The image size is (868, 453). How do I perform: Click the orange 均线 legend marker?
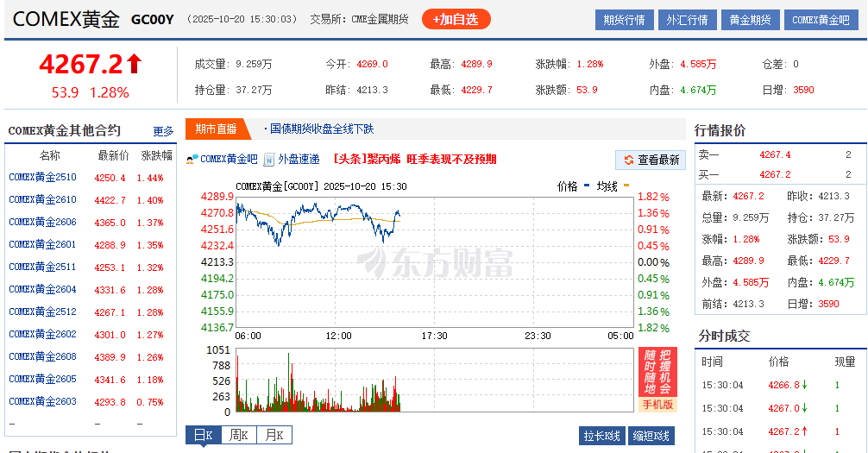pyautogui.click(x=626, y=186)
